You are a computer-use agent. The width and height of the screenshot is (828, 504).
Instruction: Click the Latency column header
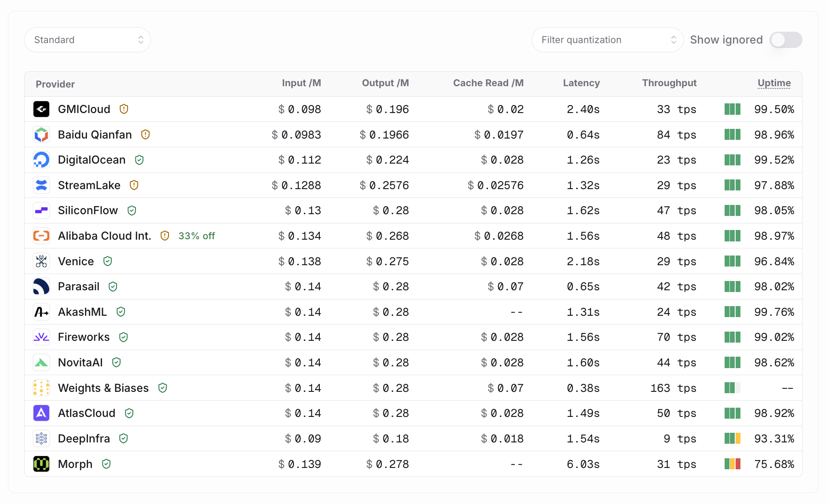coord(581,83)
